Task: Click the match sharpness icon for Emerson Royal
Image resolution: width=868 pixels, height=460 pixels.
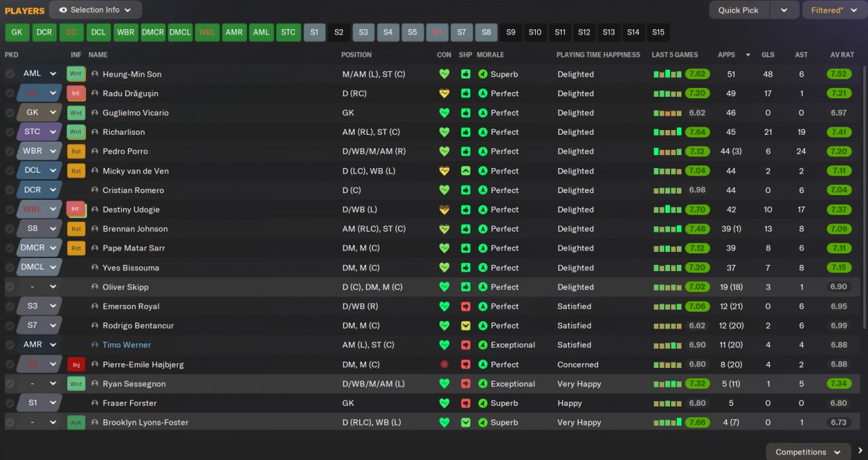Action: click(x=465, y=306)
